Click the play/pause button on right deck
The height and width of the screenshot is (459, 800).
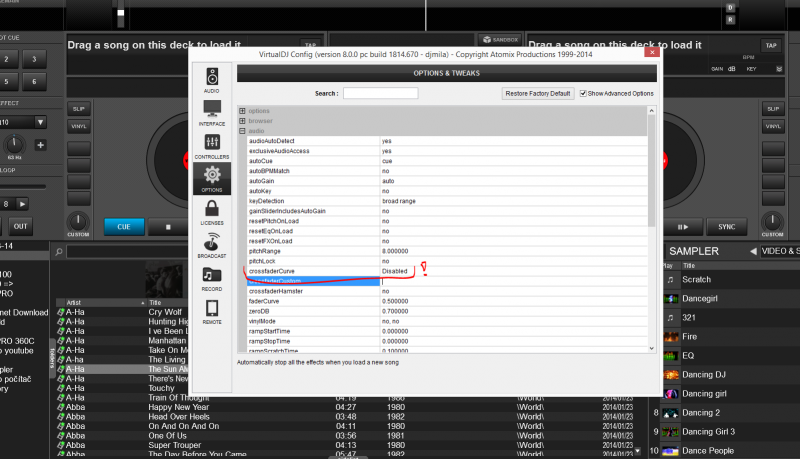683,227
